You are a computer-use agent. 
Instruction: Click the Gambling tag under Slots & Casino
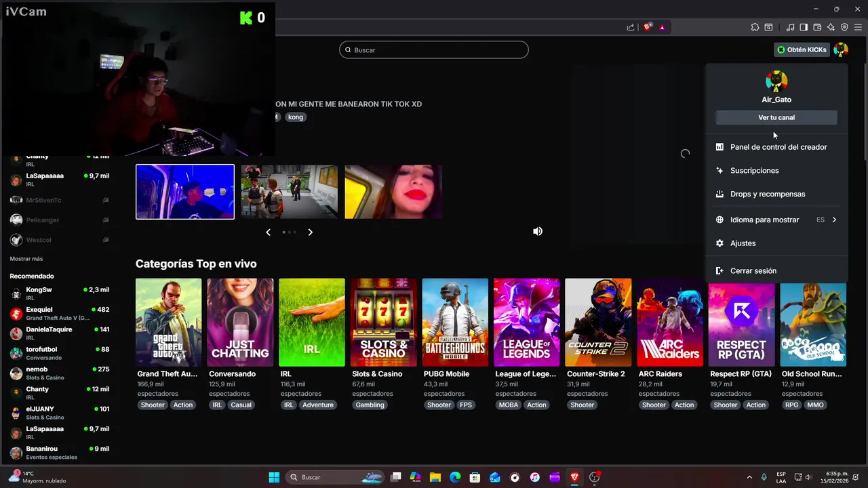click(x=370, y=405)
